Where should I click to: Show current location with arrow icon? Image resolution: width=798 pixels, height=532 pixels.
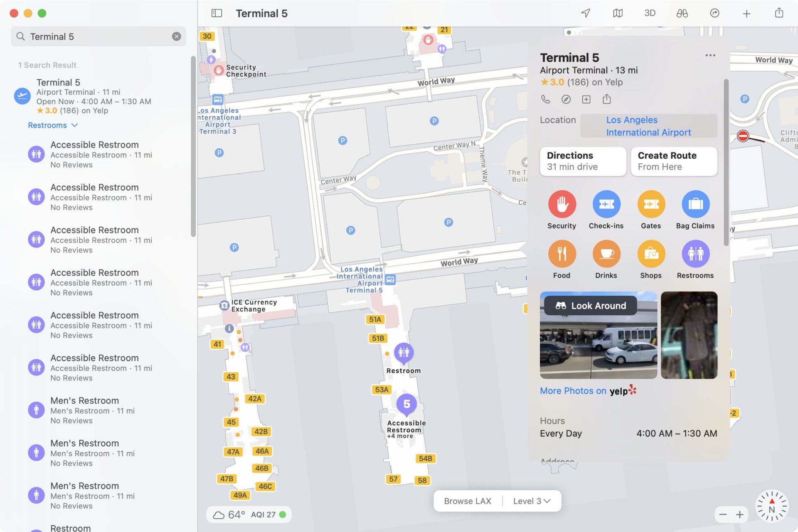pos(586,13)
